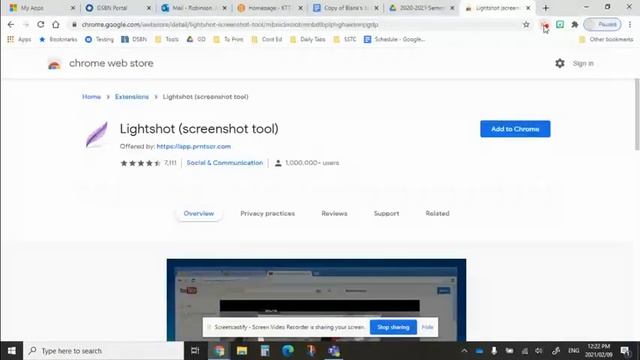Open Windows Start menu
The image size is (640, 360).
(x=11, y=351)
